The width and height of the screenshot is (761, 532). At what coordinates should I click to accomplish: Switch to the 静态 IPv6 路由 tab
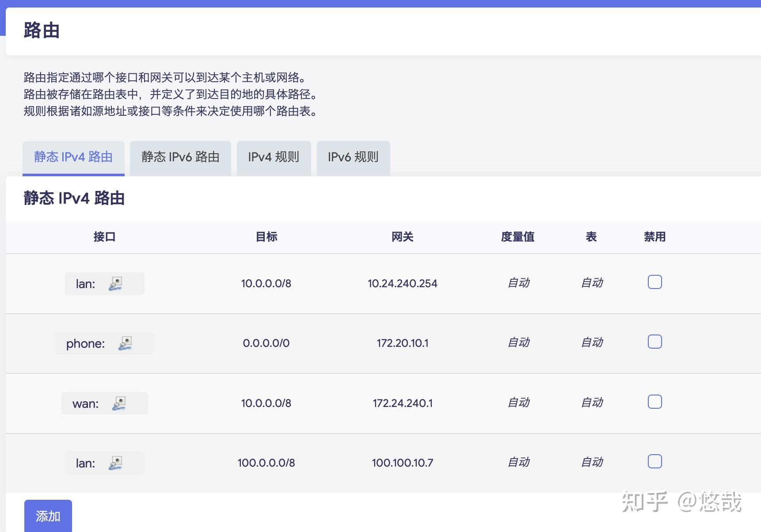click(180, 158)
